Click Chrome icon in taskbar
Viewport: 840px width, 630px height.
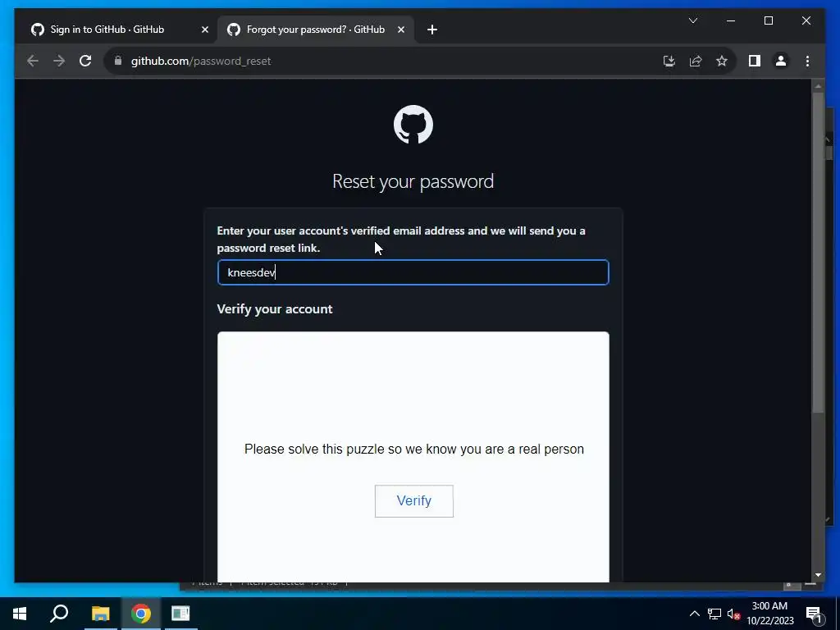140,614
